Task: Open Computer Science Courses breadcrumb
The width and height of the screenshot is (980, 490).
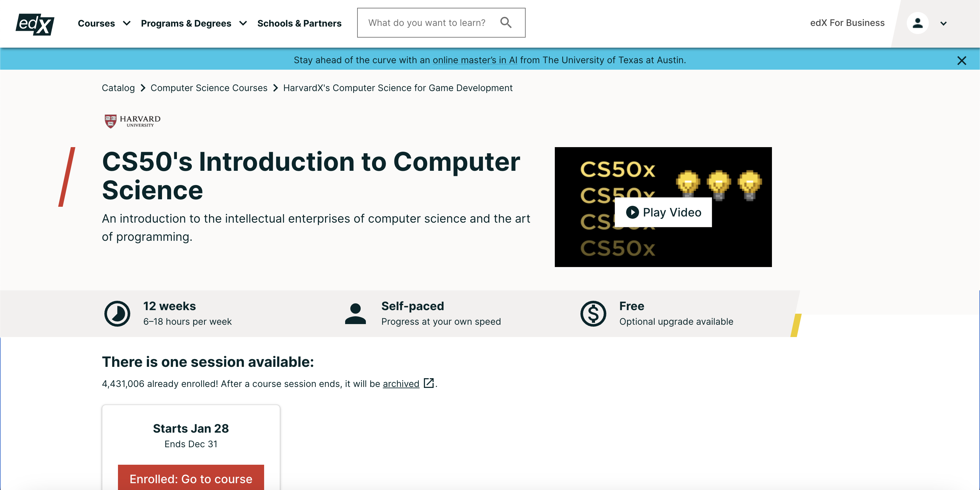Action: point(208,88)
